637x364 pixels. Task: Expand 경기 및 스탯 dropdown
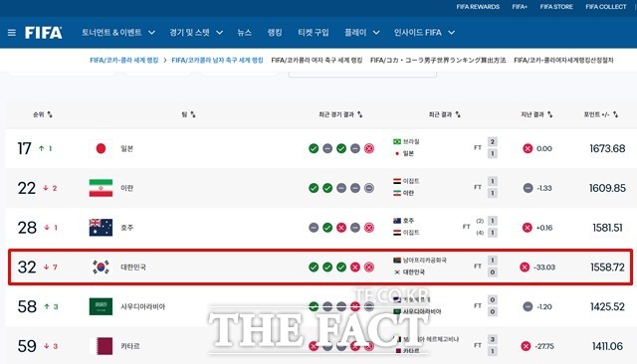point(196,33)
